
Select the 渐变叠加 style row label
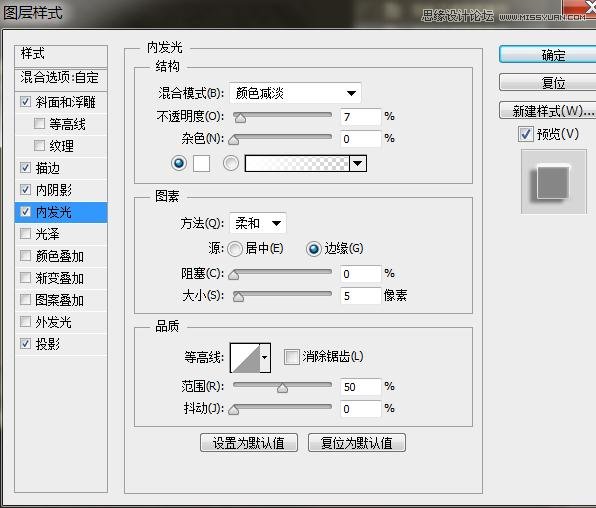[60, 278]
